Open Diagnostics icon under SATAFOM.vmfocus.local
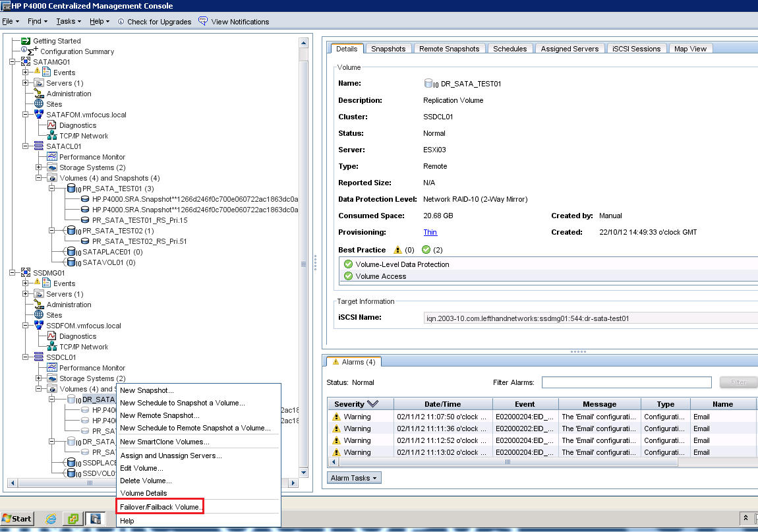This screenshot has height=532, width=758. [x=52, y=125]
